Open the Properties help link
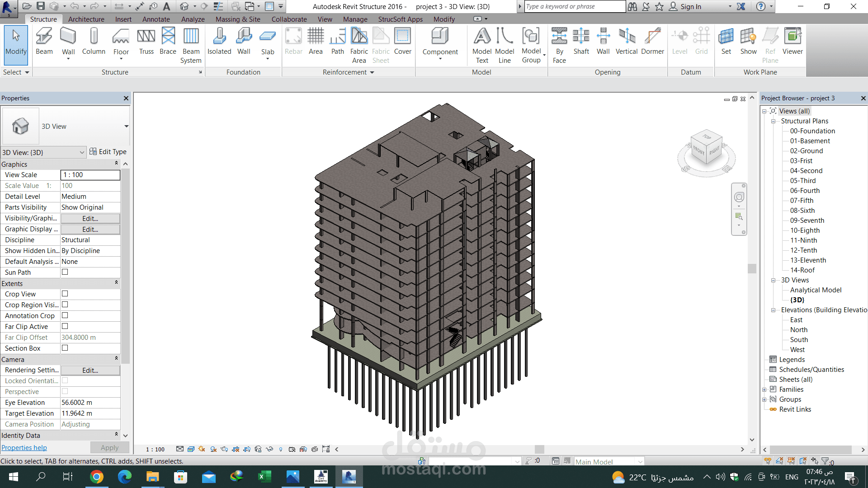The height and width of the screenshot is (488, 868). [x=24, y=448]
